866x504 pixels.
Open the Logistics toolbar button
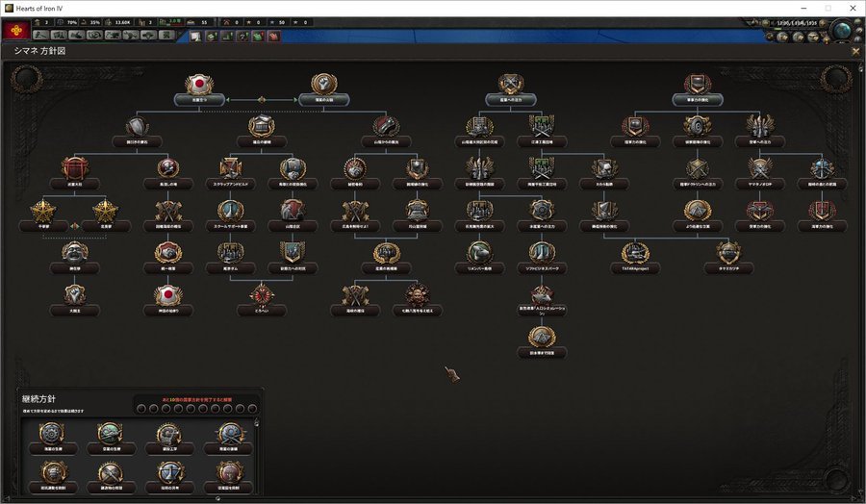click(166, 36)
